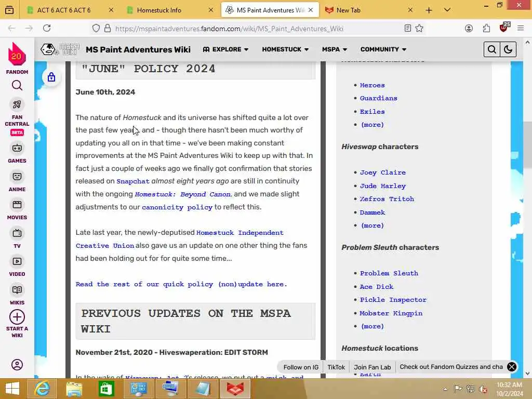Bookmark this page with star icon
This screenshot has width=532, height=399.
[419, 28]
